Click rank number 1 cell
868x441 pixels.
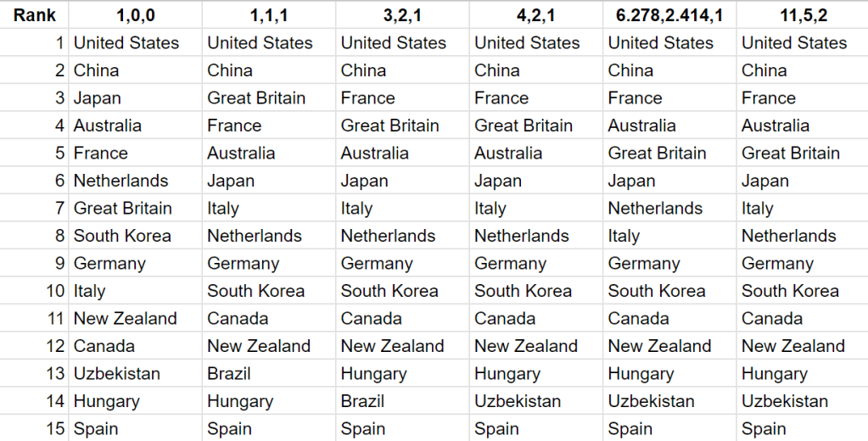59,43
